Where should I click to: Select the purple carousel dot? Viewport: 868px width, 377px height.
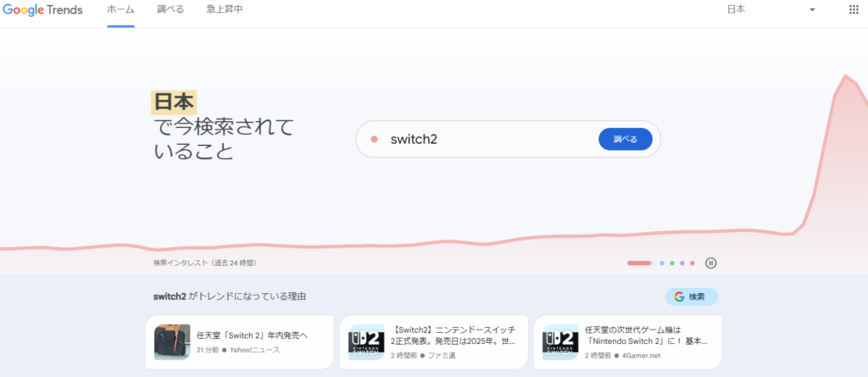click(x=682, y=263)
